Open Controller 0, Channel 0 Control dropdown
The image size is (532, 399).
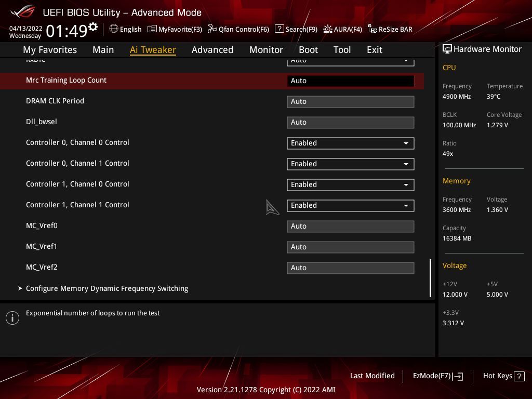tap(351, 143)
